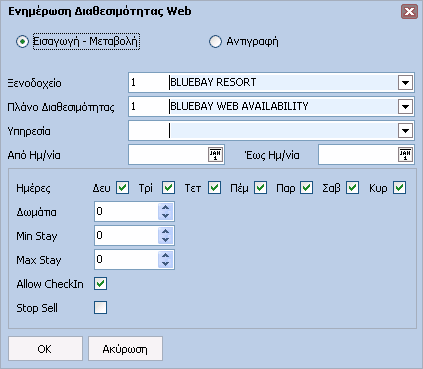Click the empty Υπηρεσία name field
The height and width of the screenshot is (369, 423).
click(283, 131)
